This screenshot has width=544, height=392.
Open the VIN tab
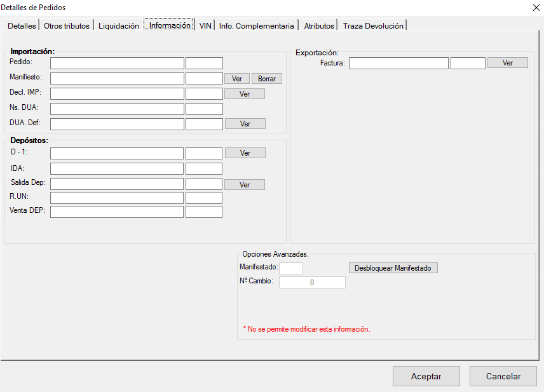[x=205, y=26]
